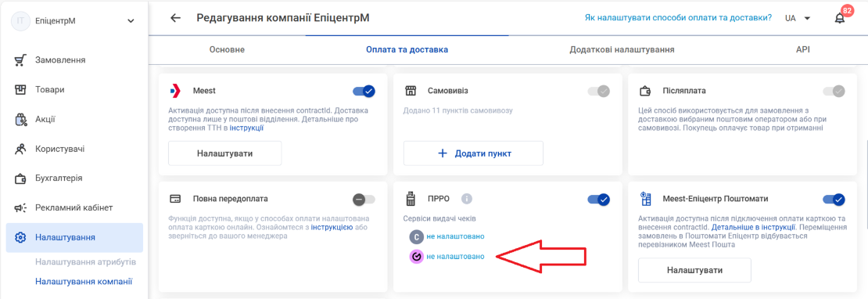Switch to the Основне tab
868x299 pixels.
[227, 50]
